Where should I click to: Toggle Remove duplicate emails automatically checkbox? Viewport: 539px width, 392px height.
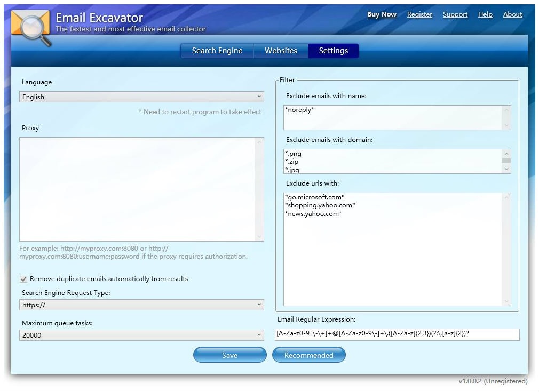[23, 279]
